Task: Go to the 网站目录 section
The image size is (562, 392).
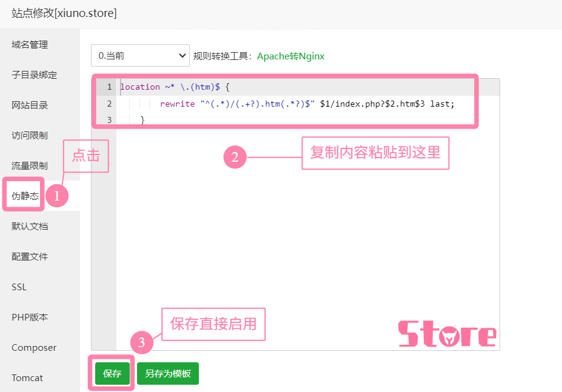Action: click(x=30, y=105)
